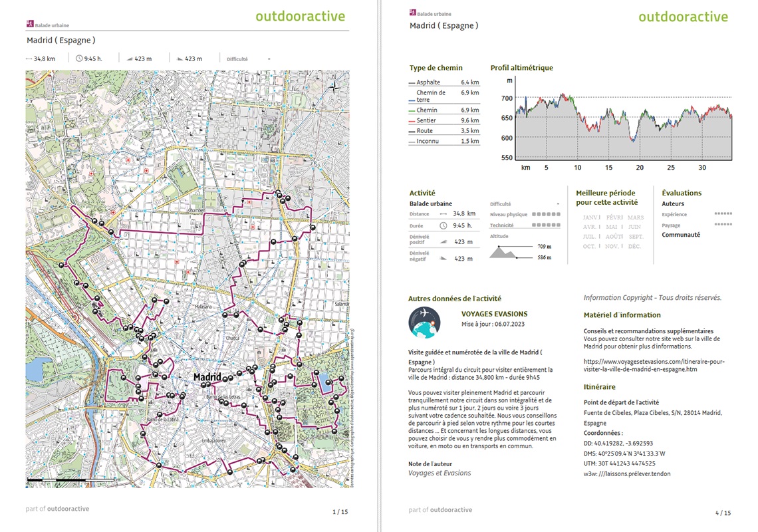Click the pink Balade urbaine icon on page 1
The width and height of the screenshot is (758, 532).
30,24
